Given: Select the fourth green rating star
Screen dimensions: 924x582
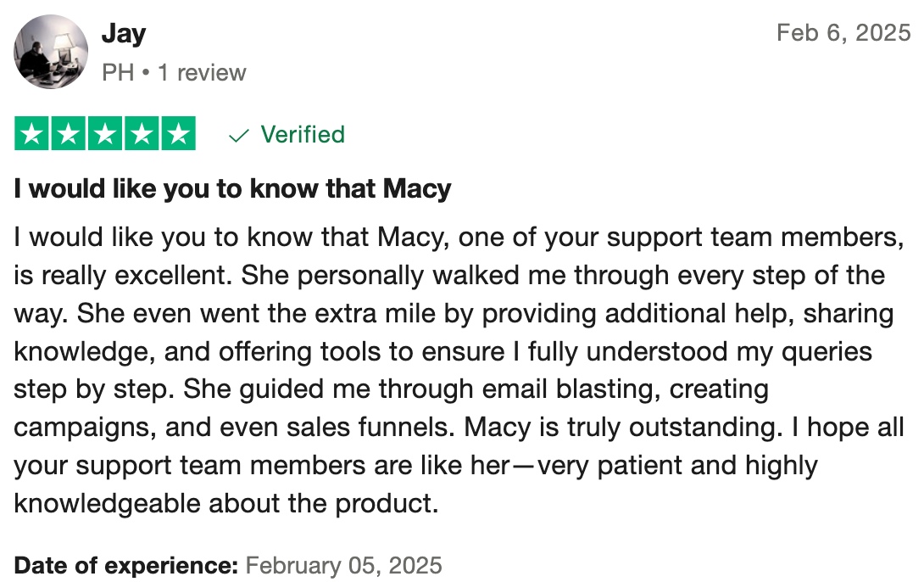Looking at the screenshot, I should tap(142, 134).
